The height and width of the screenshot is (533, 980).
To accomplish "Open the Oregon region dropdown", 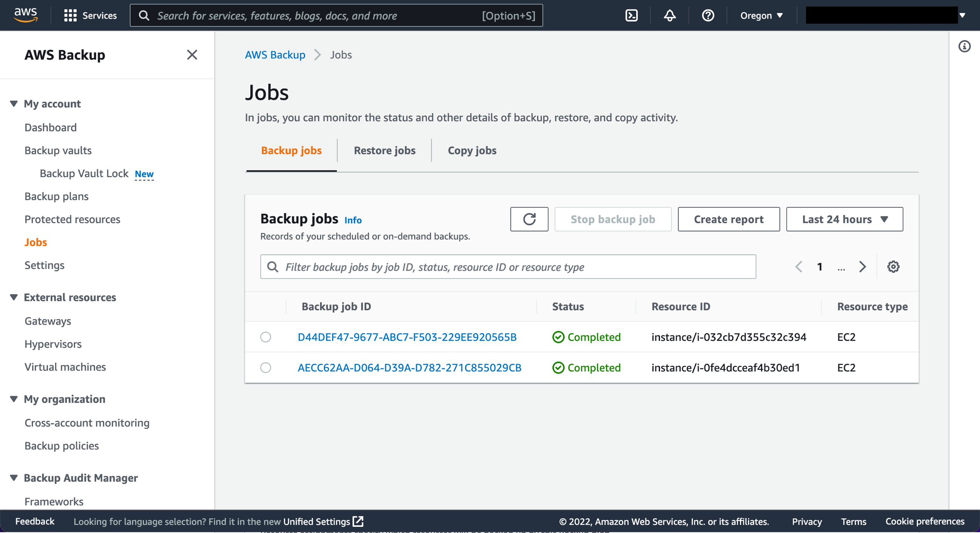I will [762, 16].
